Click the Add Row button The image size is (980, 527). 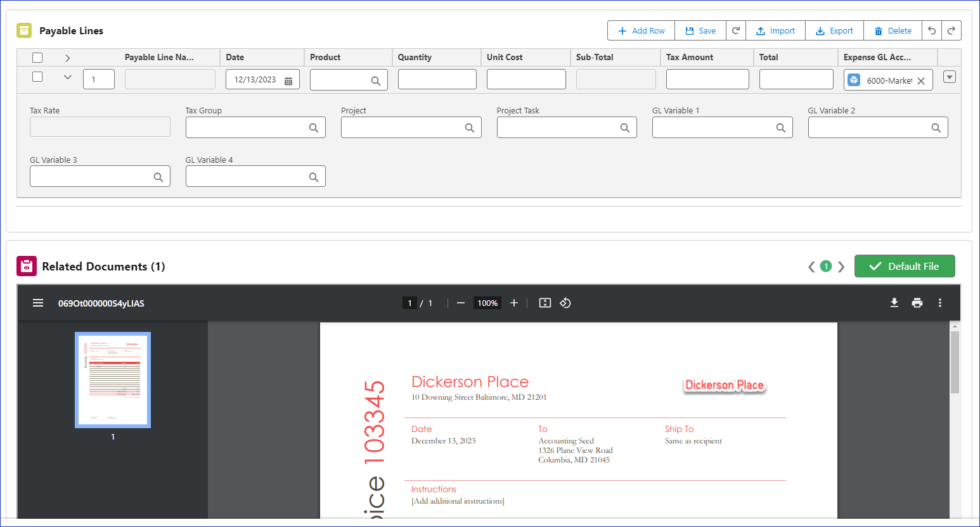pos(641,30)
